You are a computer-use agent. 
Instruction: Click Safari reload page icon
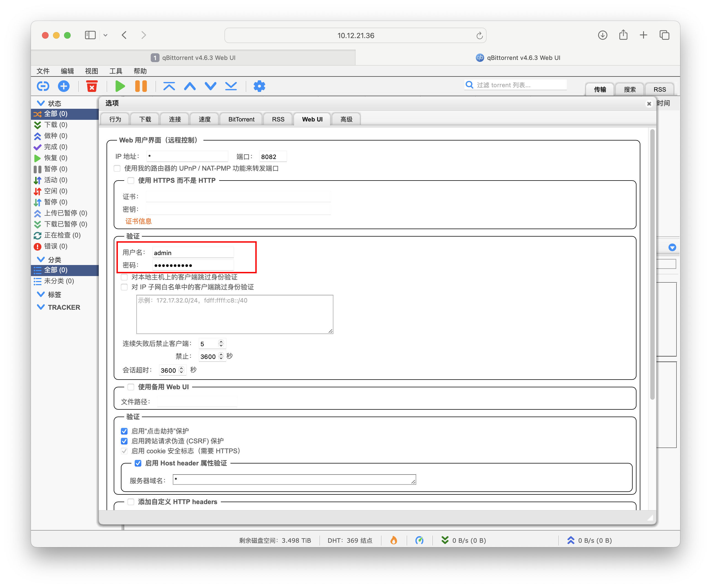tap(479, 36)
